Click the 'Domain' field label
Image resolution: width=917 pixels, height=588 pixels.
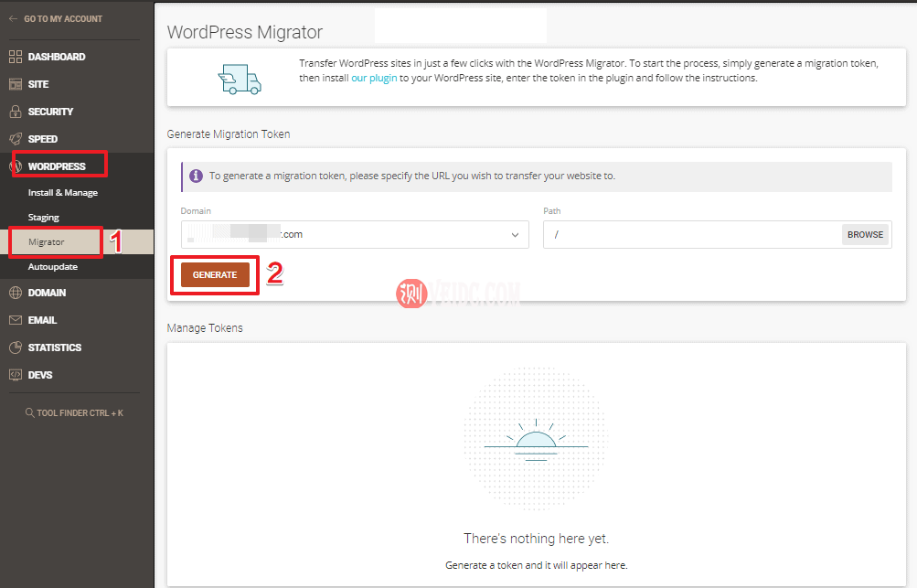196,210
